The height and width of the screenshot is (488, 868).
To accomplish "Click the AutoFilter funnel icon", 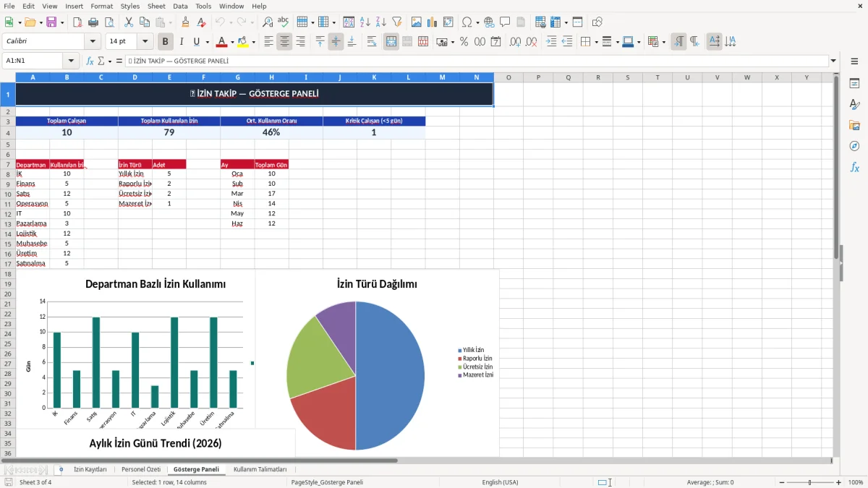I will pos(397,22).
